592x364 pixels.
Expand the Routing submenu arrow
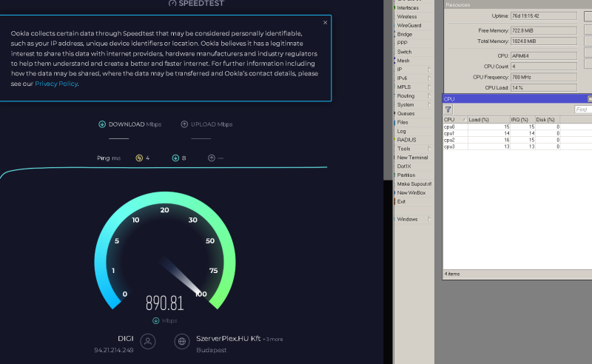coord(429,96)
